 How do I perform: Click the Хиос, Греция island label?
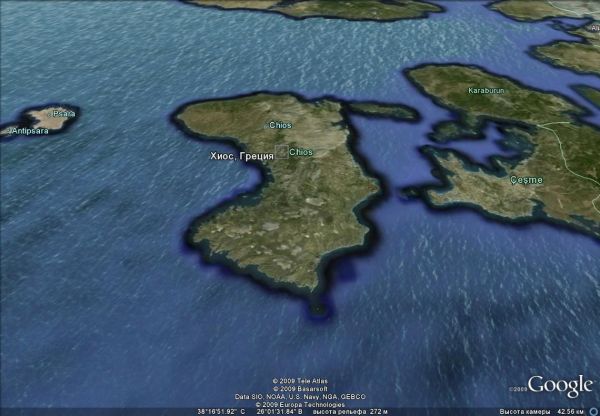click(242, 157)
